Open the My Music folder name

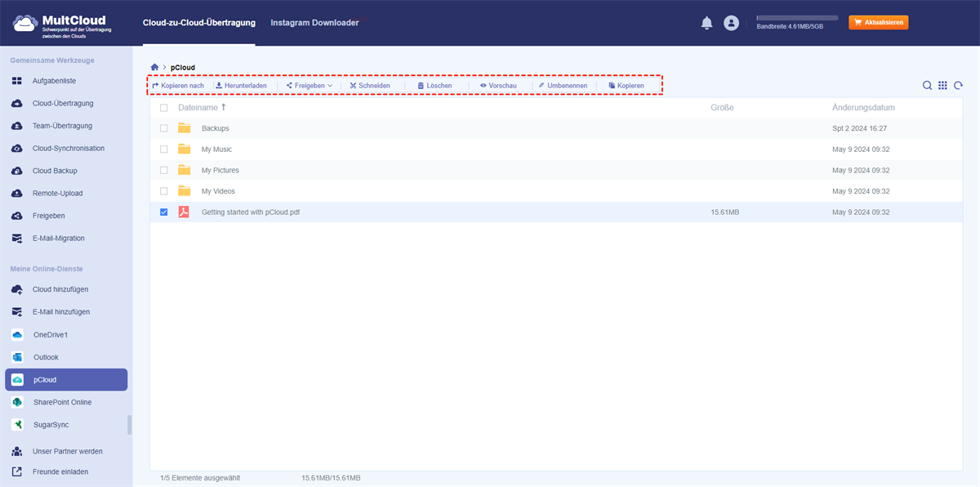(x=216, y=150)
